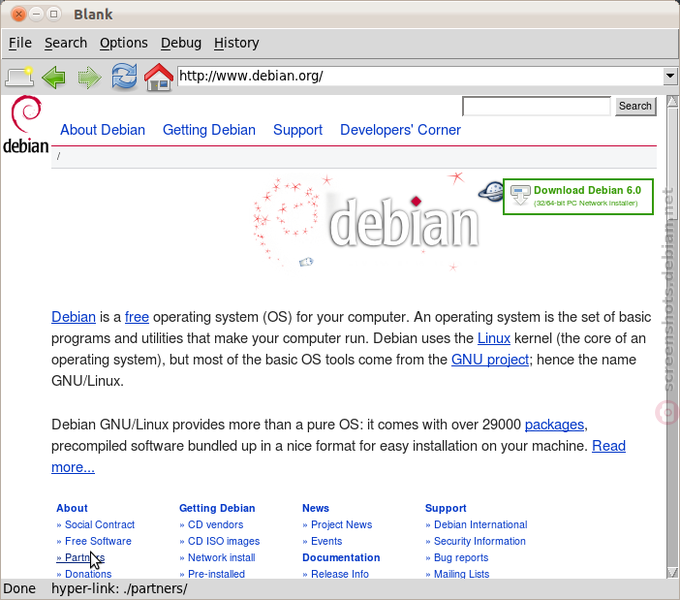Go forward with the green right arrow
The width and height of the screenshot is (680, 600).
pos(89,78)
